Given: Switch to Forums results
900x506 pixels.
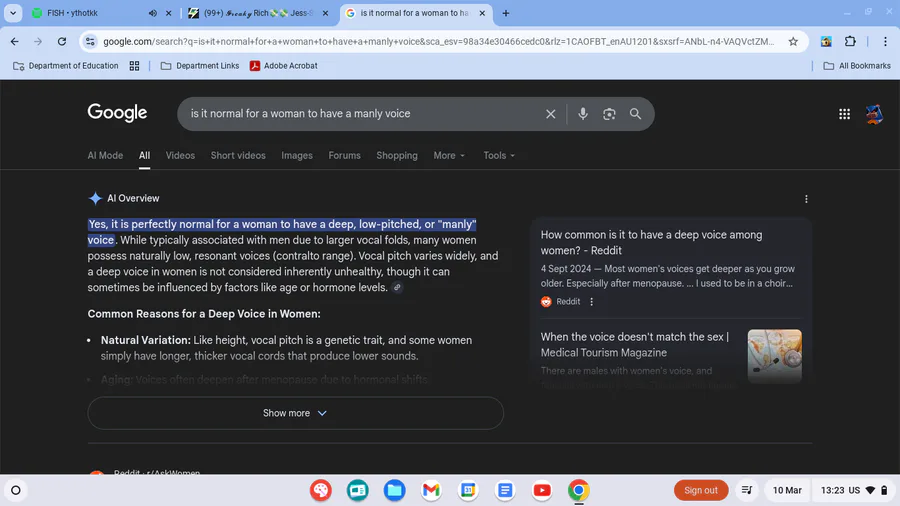Looking at the screenshot, I should coord(344,155).
